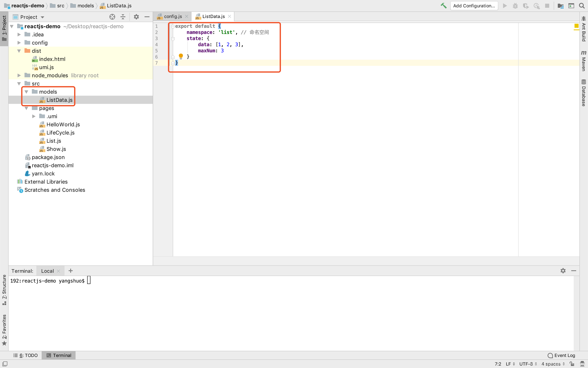Click the Run Anything terminal-window icon
This screenshot has height=368, width=588.
pyautogui.click(x=571, y=6)
